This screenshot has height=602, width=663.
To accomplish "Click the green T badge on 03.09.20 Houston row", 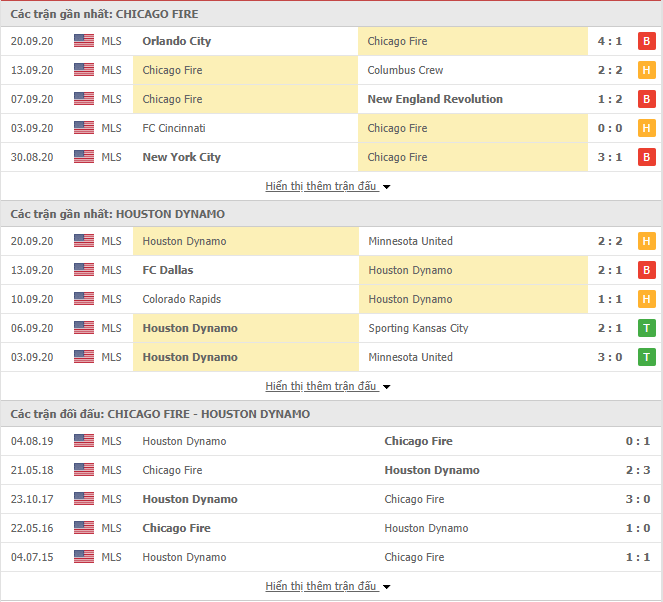I will [647, 357].
